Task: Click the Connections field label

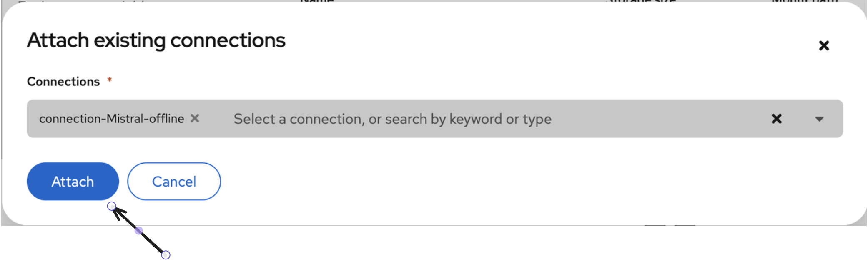Action: tap(63, 82)
